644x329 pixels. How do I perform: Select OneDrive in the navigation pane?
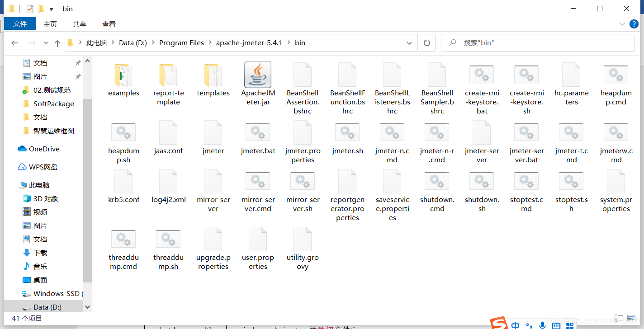point(44,149)
